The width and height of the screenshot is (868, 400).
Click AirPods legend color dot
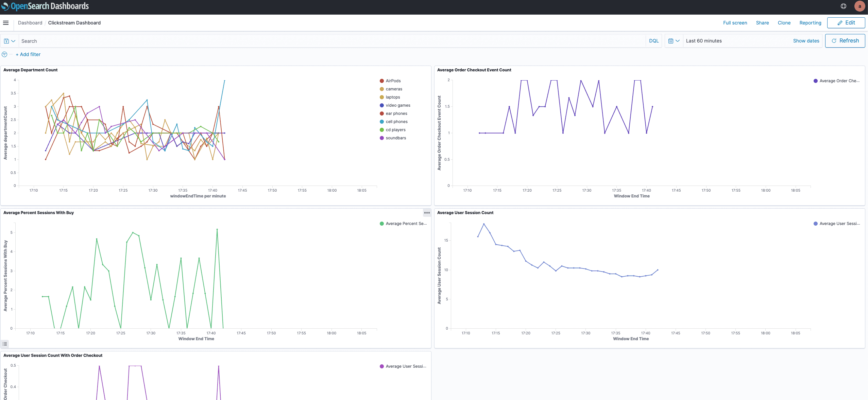[x=382, y=81]
